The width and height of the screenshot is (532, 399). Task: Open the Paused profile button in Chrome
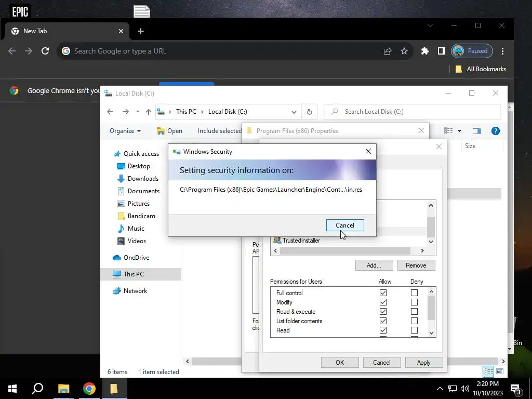point(472,51)
